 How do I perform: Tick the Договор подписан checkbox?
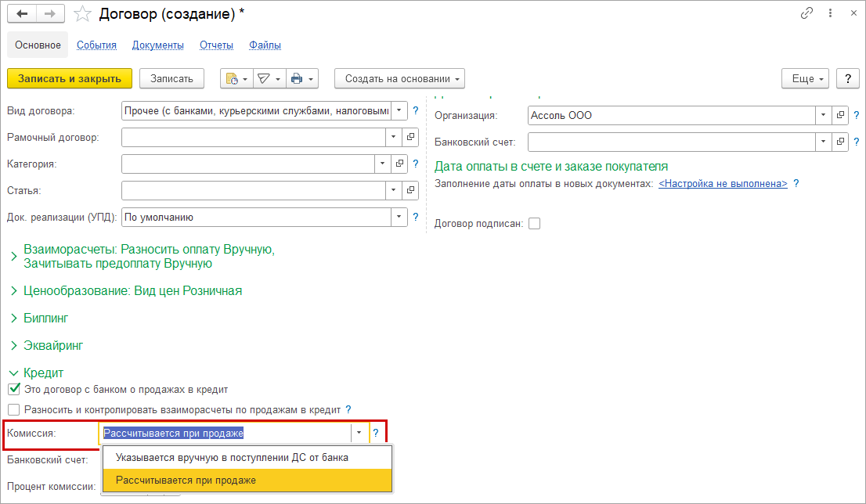[534, 224]
